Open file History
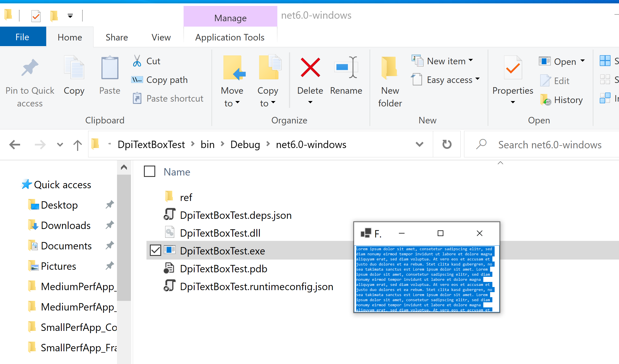The image size is (619, 364). [562, 100]
